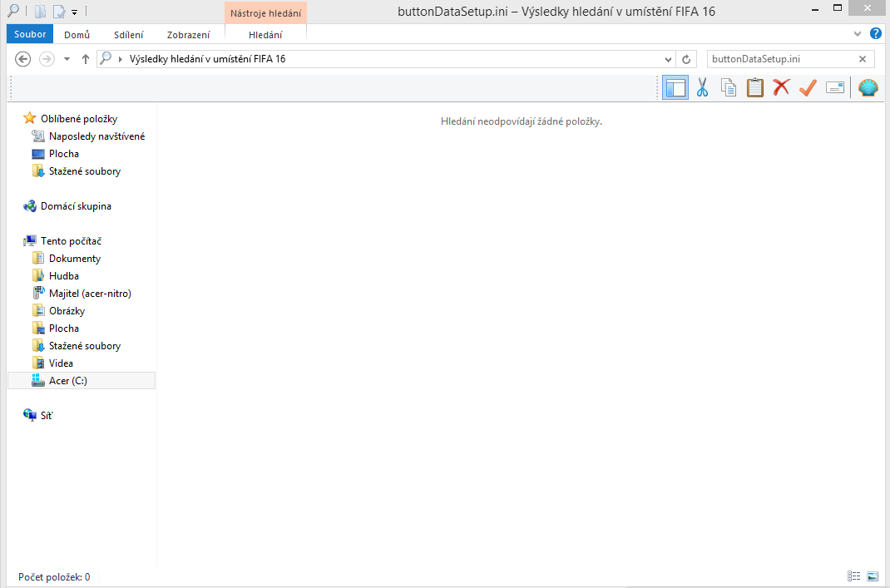Click the red X Delete icon
Image resolution: width=890 pixels, height=588 pixels.
[781, 87]
